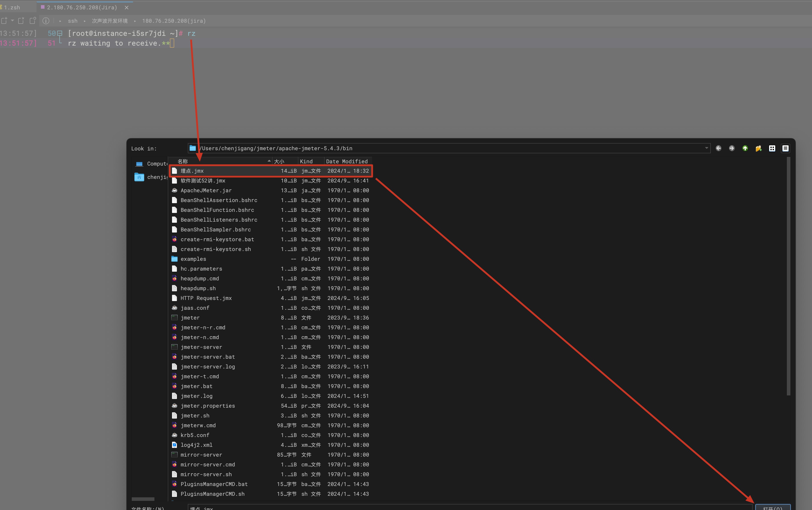Select the chenji home folder in the sidebar
The height and width of the screenshot is (510, 812).
(x=151, y=177)
